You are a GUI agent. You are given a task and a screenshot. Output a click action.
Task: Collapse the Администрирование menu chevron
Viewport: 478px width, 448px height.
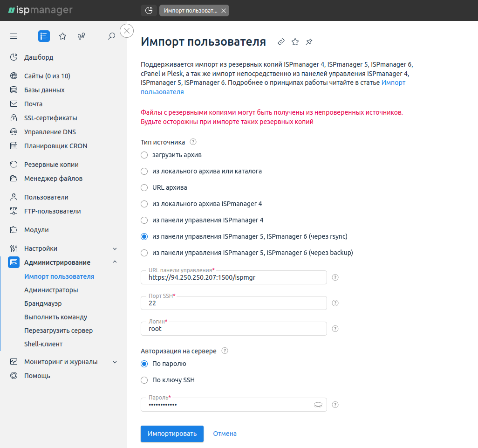click(115, 262)
